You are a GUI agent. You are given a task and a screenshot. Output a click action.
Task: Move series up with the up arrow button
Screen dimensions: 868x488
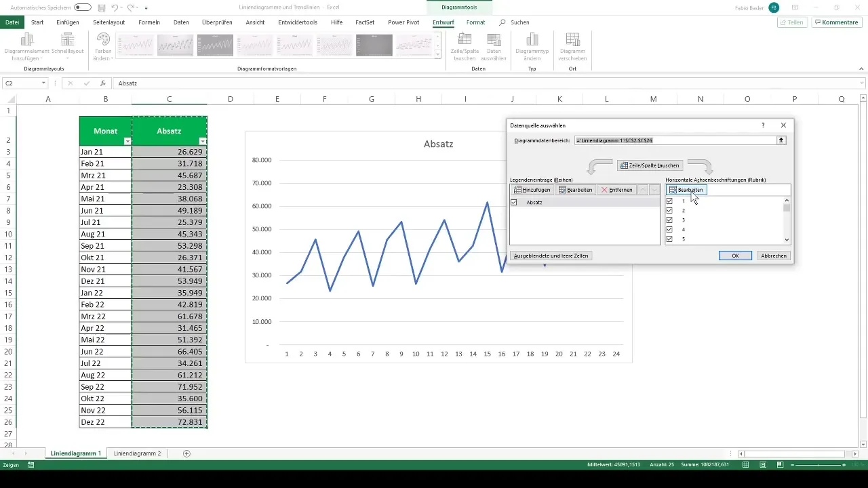tap(643, 190)
